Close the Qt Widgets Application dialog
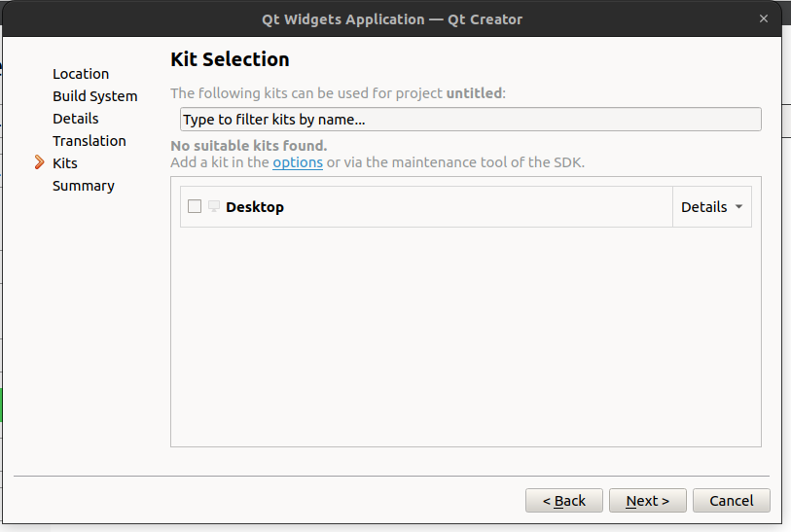Screen dimensions: 791x532 tap(764, 18)
